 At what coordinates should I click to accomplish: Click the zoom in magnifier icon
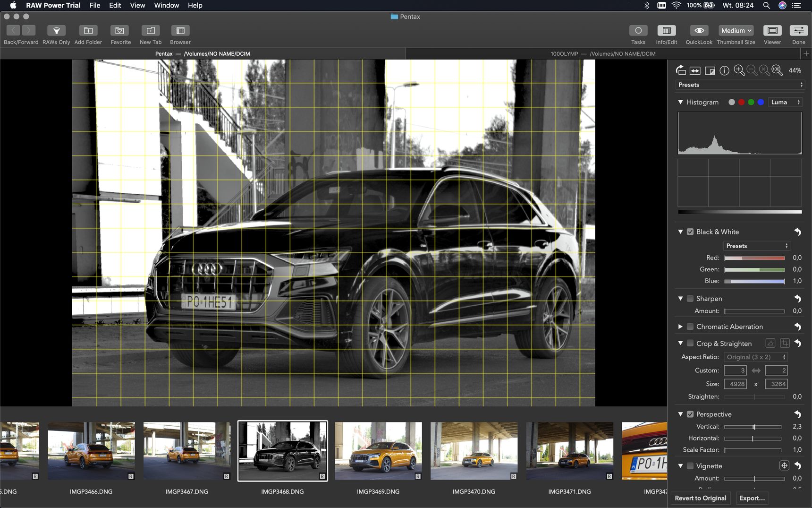pos(739,70)
